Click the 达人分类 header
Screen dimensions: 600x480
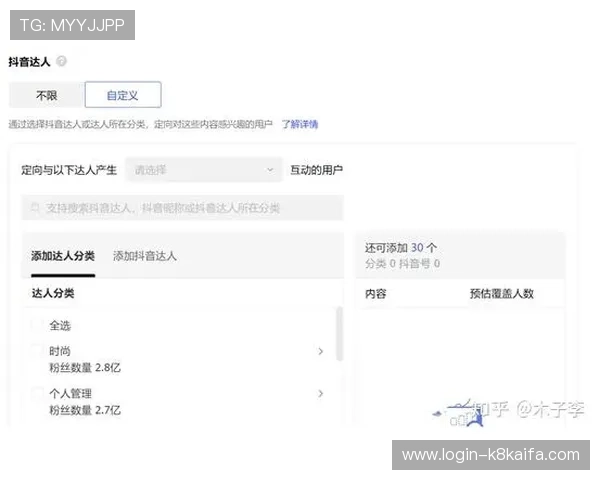tap(53, 293)
